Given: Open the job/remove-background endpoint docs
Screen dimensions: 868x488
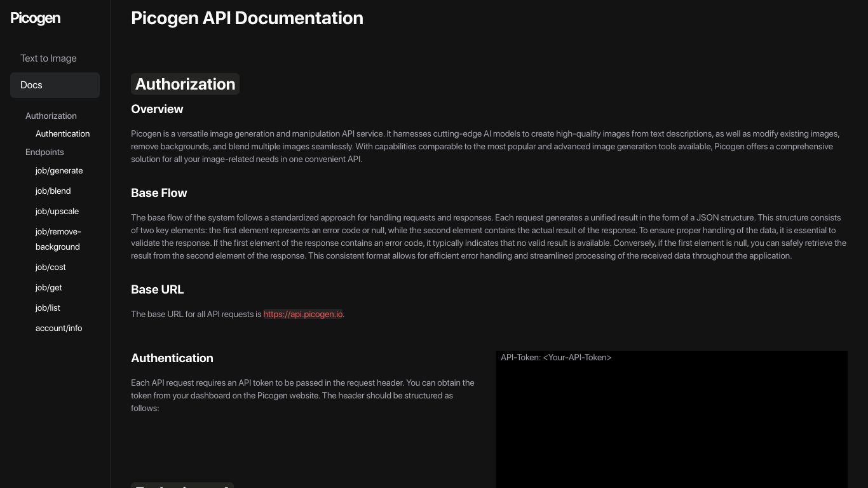Looking at the screenshot, I should click(x=58, y=239).
